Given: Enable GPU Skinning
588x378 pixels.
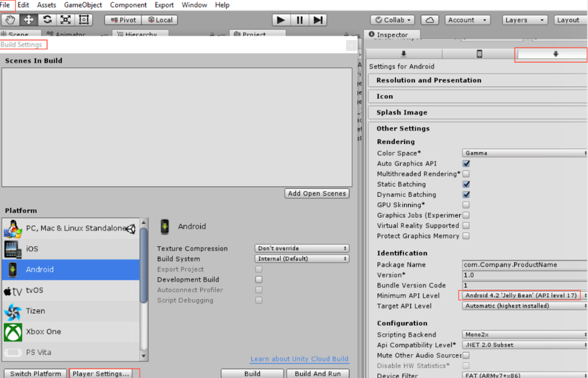Looking at the screenshot, I should pos(466,205).
